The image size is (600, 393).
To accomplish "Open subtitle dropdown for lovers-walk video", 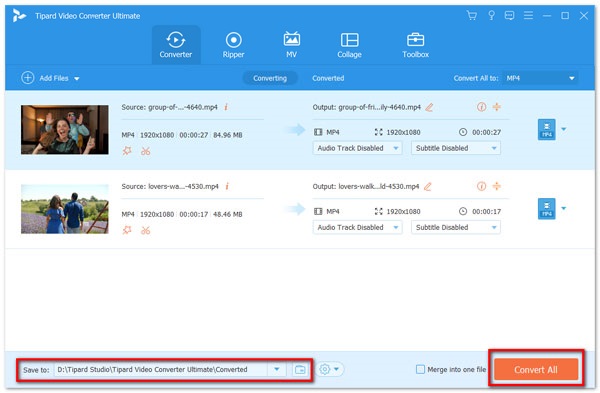I will pyautogui.click(x=456, y=227).
